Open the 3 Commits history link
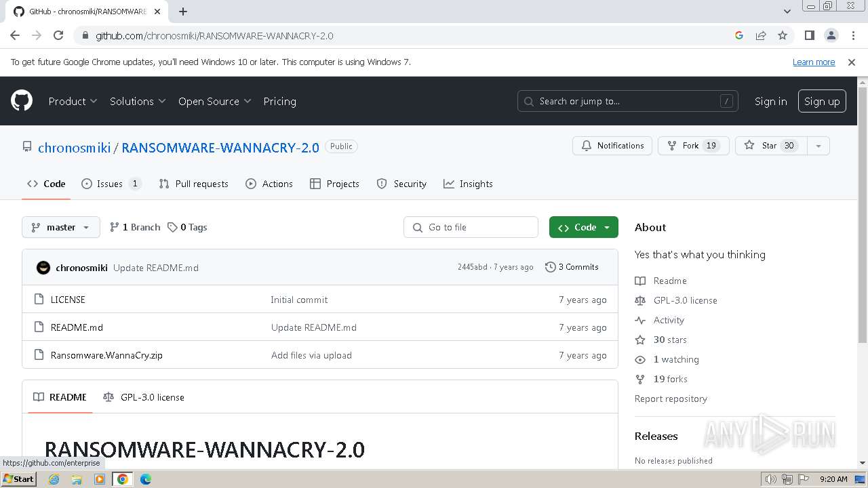Viewport: 868px width, 488px height. (x=572, y=267)
